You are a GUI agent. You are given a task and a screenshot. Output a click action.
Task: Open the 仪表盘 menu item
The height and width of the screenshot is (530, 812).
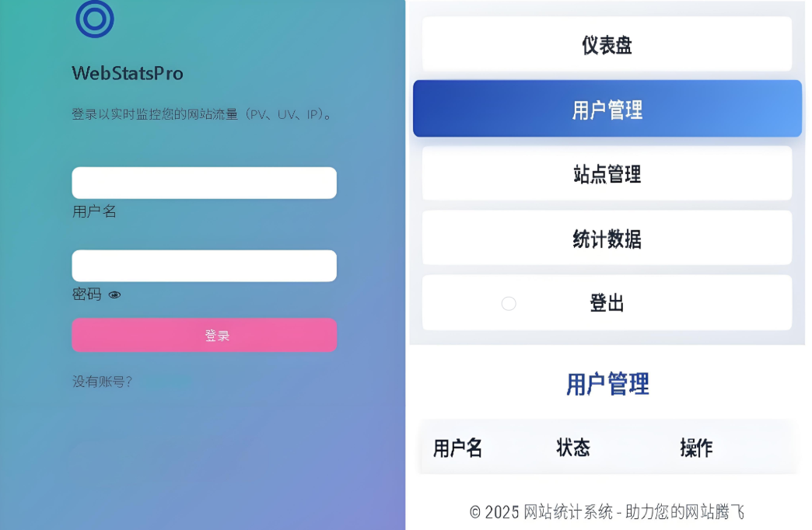click(607, 44)
